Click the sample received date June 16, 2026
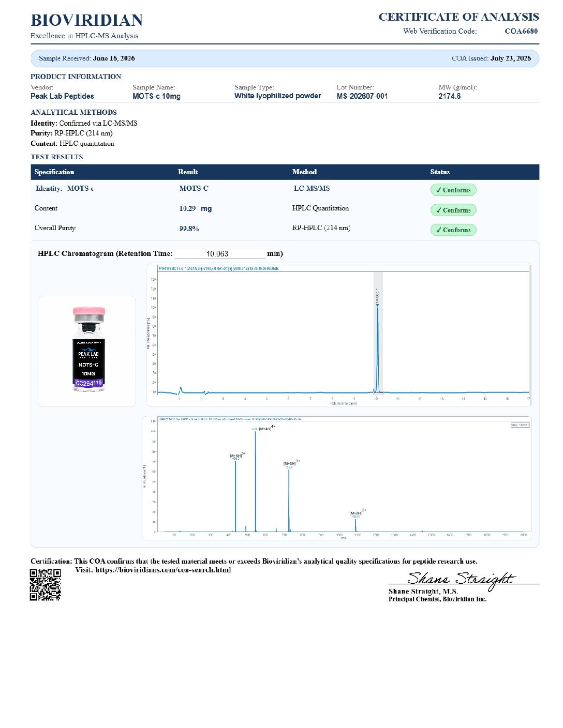This screenshot has height=728, width=563. [x=114, y=58]
